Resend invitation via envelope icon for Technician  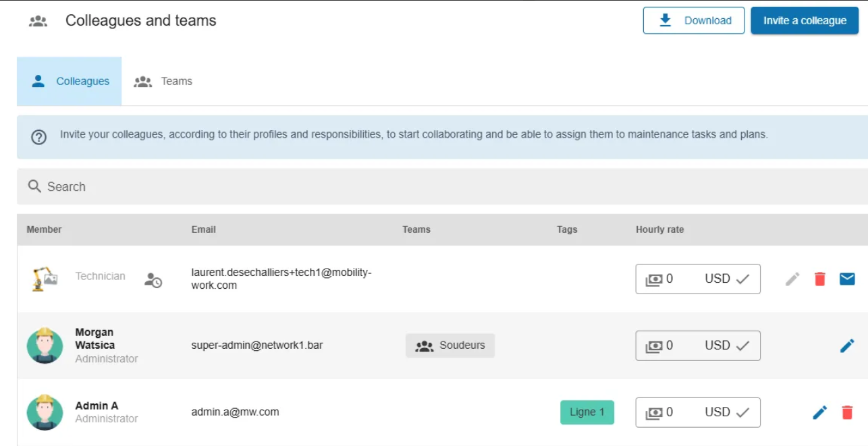click(847, 279)
